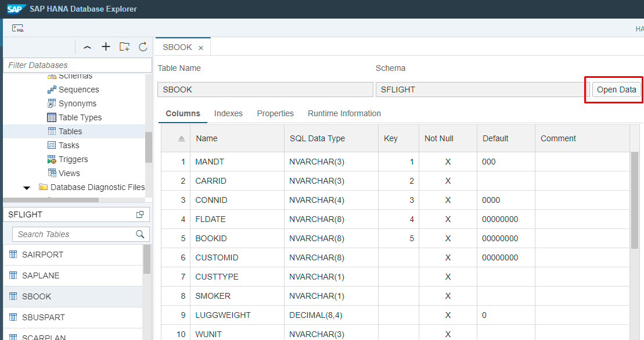
Task: Click the Open Data button
Action: [616, 90]
